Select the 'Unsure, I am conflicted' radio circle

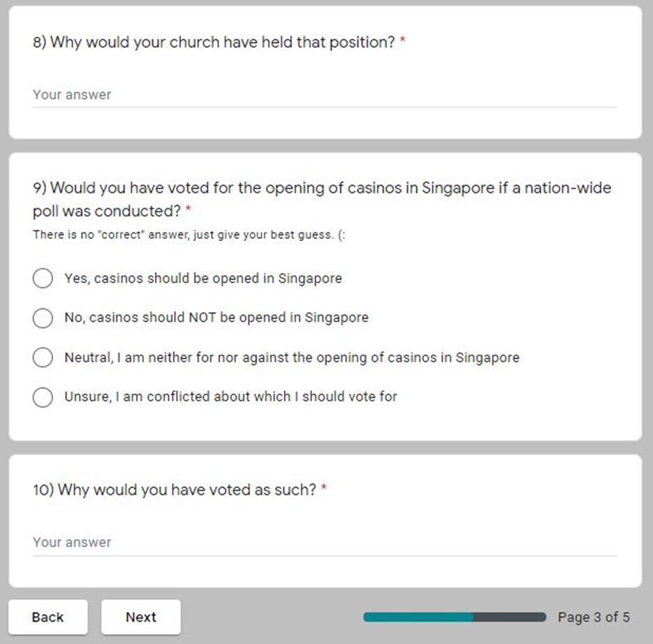point(42,398)
